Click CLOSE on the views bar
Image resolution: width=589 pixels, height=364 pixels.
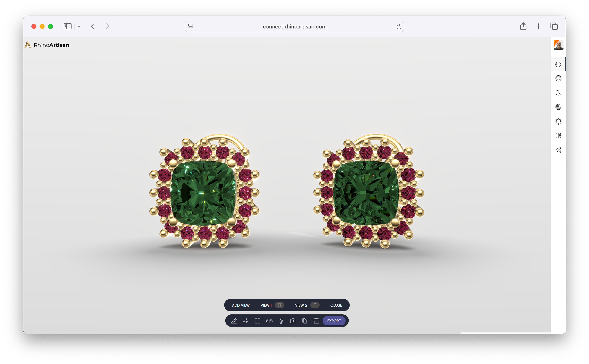pos(336,305)
